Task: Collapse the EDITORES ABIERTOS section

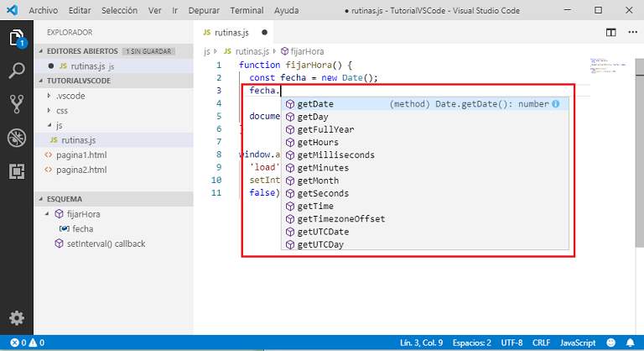Action: pos(40,51)
